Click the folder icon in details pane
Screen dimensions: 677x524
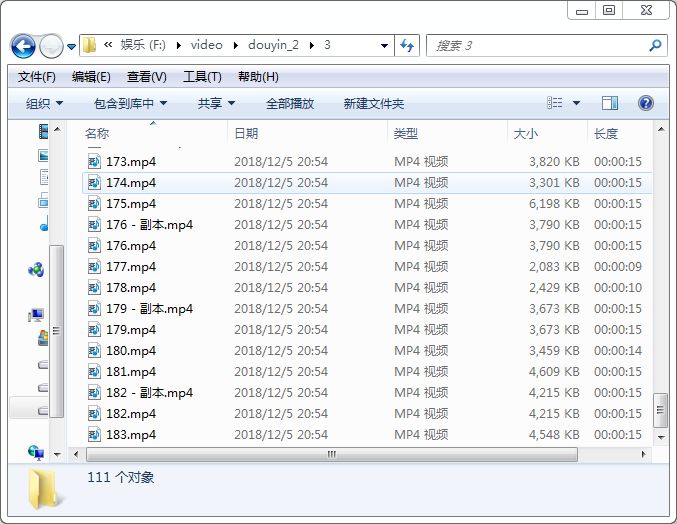point(43,489)
